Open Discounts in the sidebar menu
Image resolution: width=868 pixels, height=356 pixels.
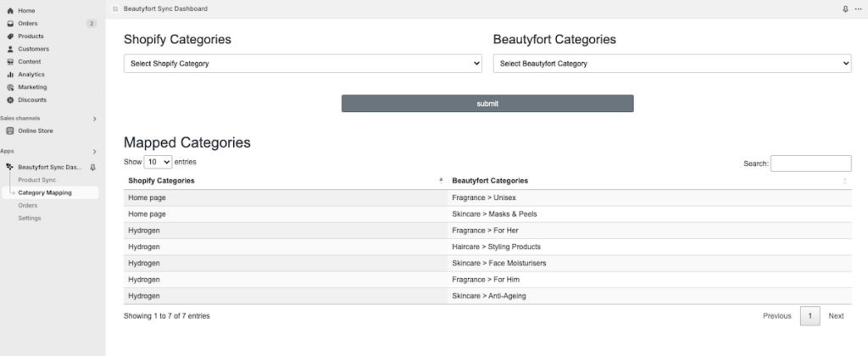tap(32, 100)
